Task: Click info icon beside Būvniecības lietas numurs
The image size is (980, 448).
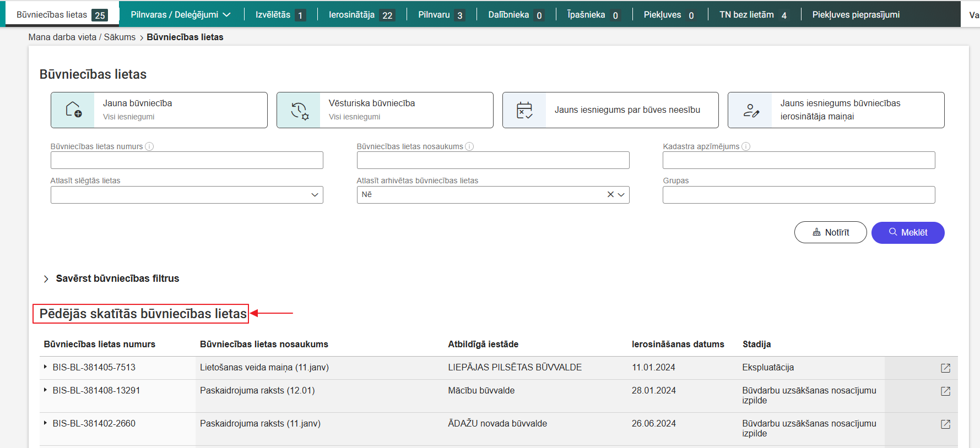Action: (x=149, y=146)
